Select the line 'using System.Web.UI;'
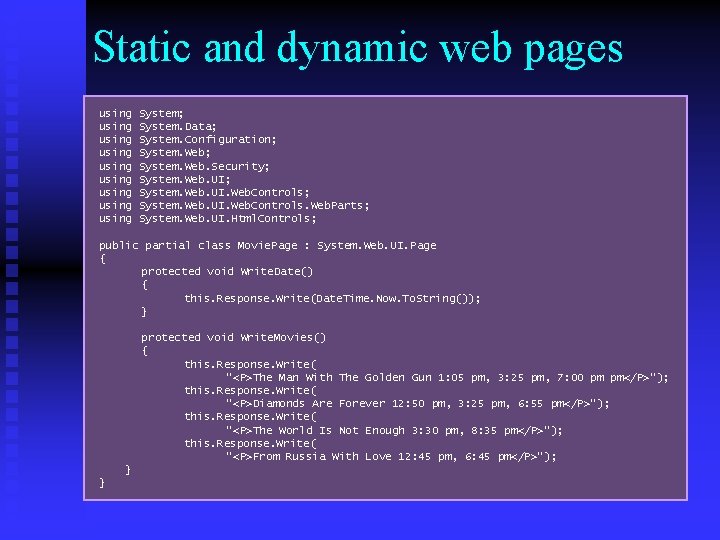 tap(164, 179)
